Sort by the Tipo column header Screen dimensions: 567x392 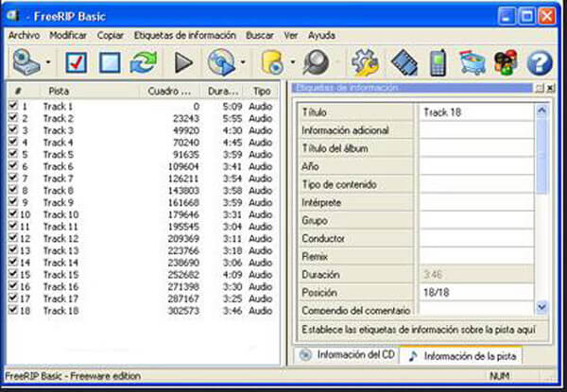click(261, 91)
